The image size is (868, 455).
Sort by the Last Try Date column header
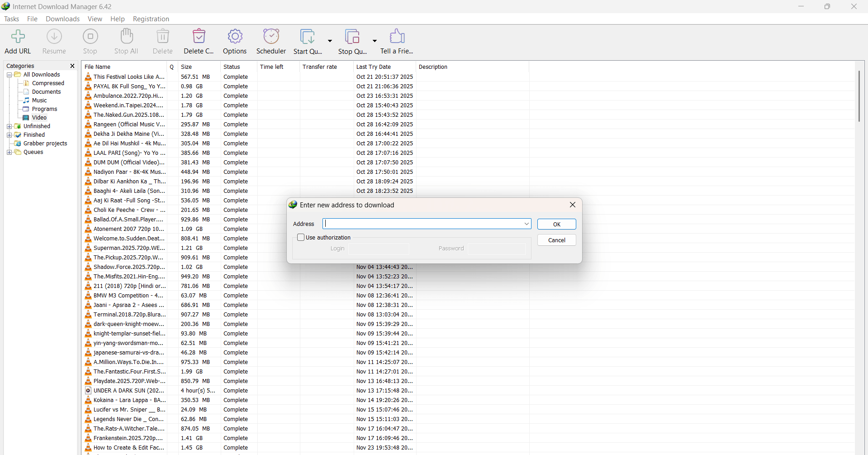384,67
